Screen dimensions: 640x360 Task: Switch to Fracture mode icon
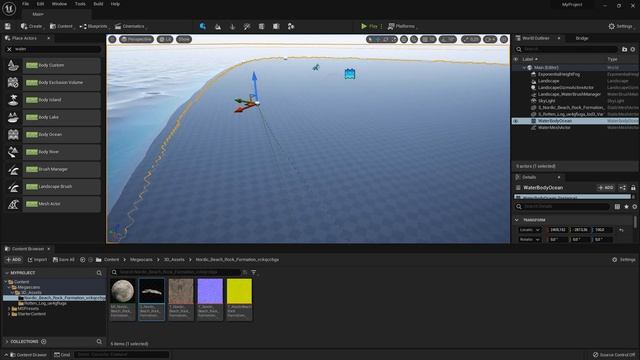pos(276,27)
